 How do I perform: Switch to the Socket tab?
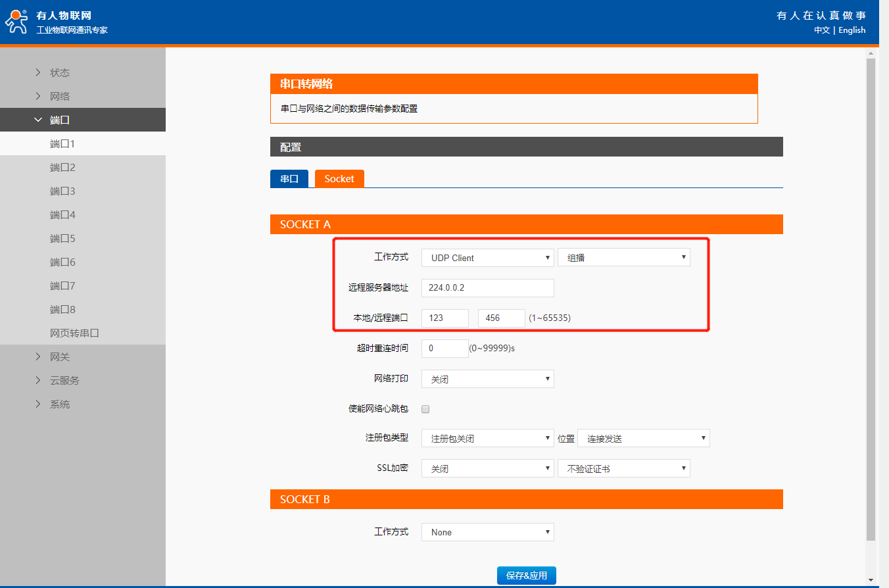click(x=339, y=179)
